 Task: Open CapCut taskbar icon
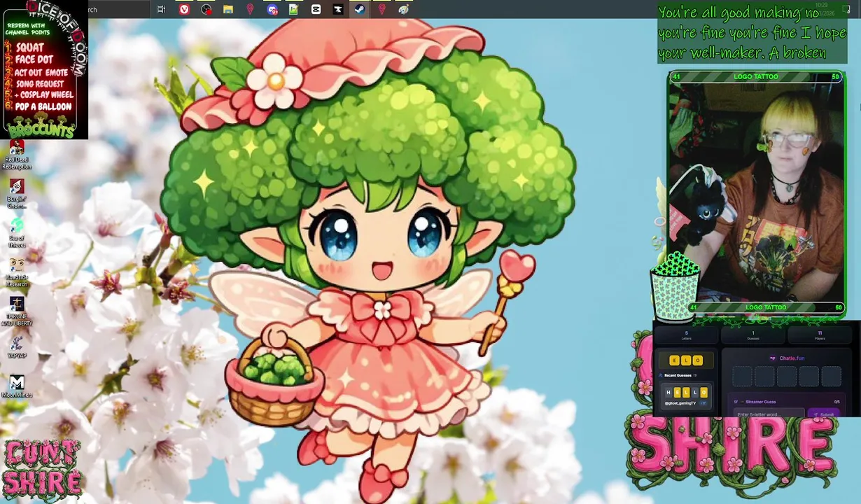[316, 9]
